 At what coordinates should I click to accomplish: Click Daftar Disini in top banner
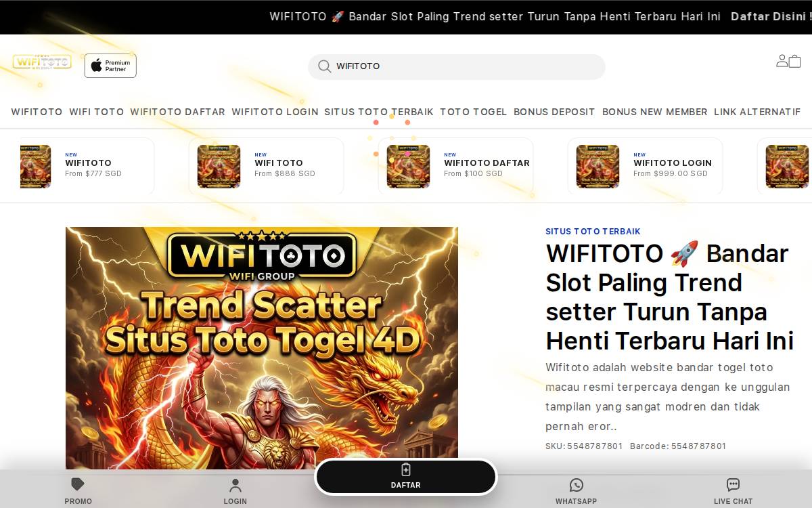coord(771,16)
